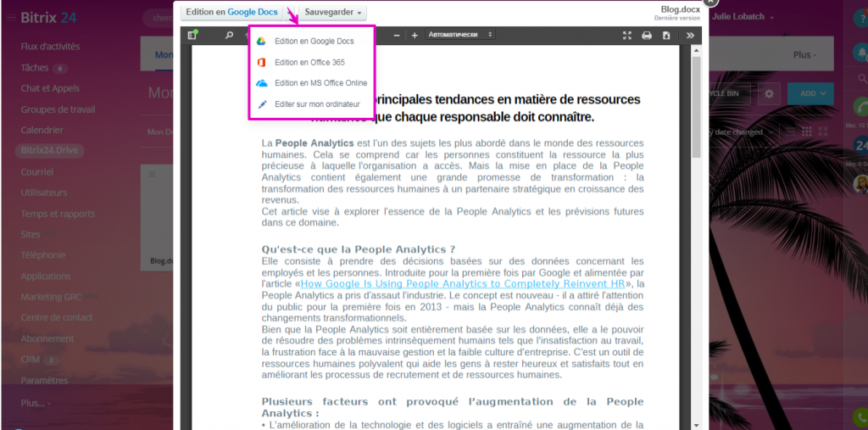Open the blue 24 chat icon

861,145
